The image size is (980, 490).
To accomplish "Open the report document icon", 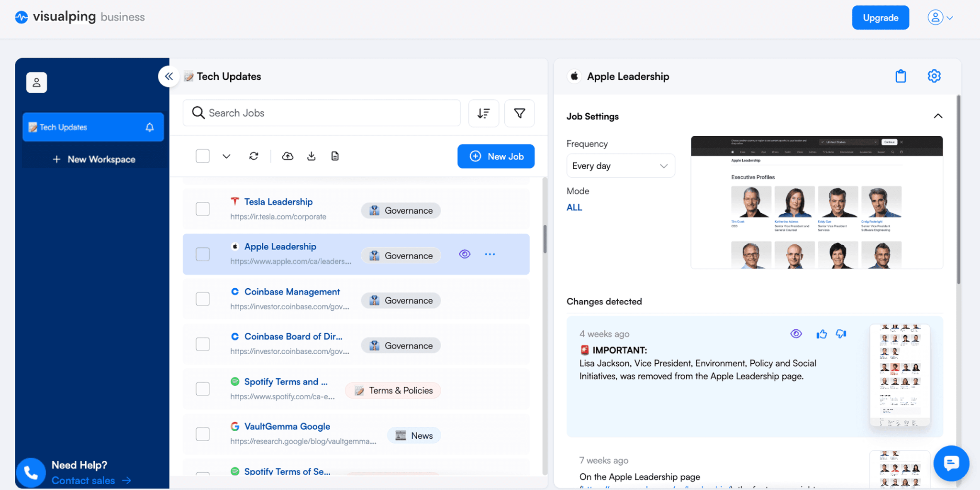I will [x=334, y=156].
